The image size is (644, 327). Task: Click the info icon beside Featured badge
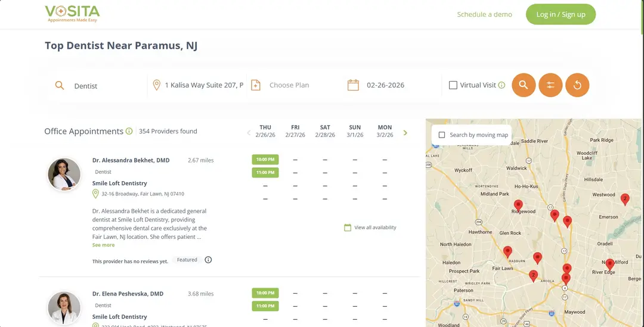(x=208, y=260)
